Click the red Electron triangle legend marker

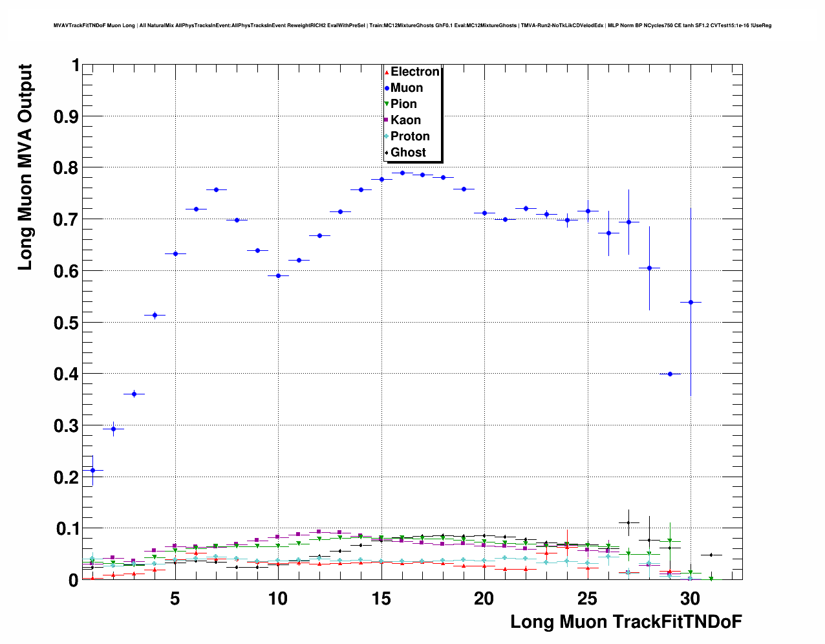(x=387, y=72)
